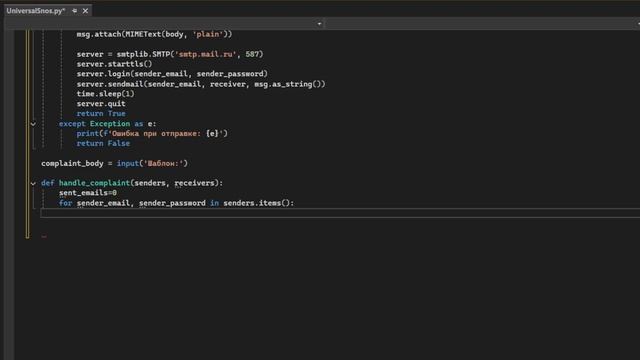Collapse the except Exception block

click(x=33, y=124)
